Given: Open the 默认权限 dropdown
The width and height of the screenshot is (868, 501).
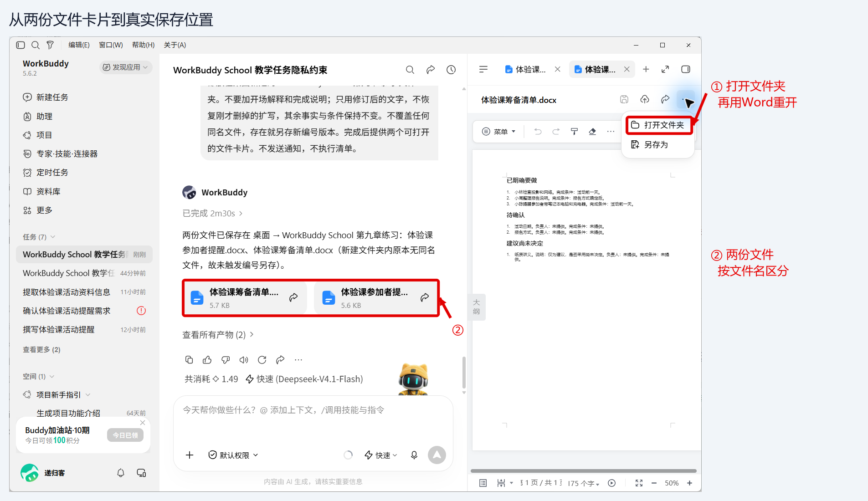Looking at the screenshot, I should [x=233, y=455].
